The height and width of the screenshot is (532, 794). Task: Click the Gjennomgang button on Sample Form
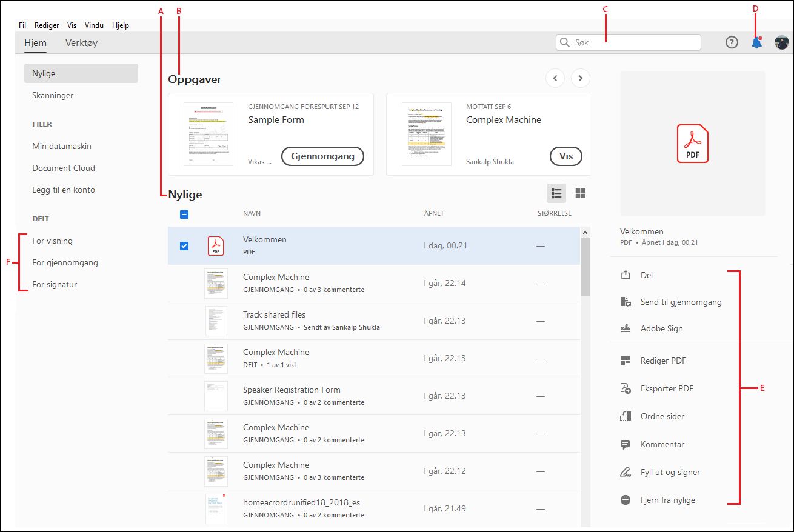coord(322,156)
